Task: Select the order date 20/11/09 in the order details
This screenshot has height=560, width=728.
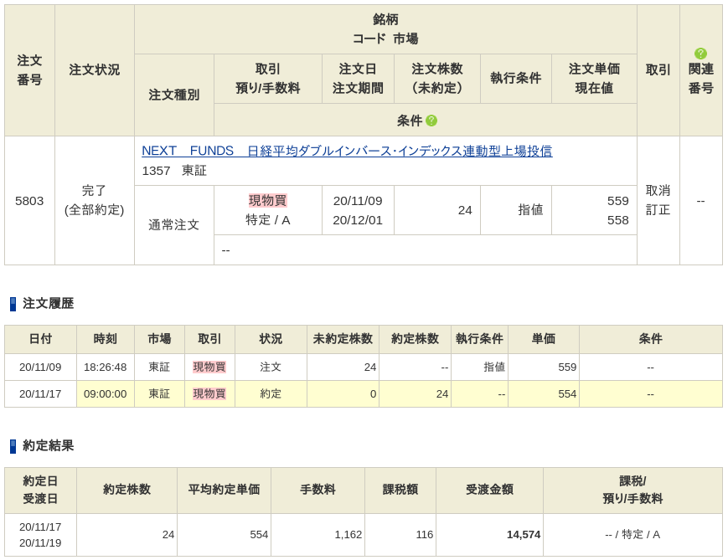Action: (x=358, y=201)
